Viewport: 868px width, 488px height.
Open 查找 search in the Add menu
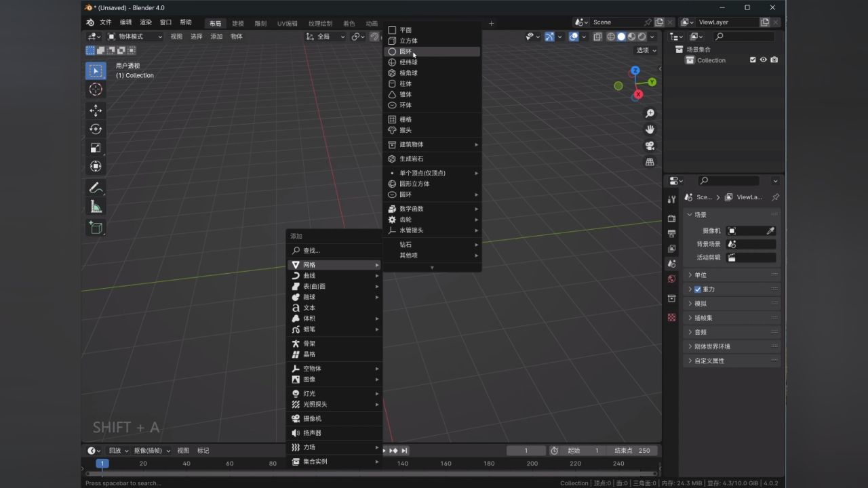[309, 250]
